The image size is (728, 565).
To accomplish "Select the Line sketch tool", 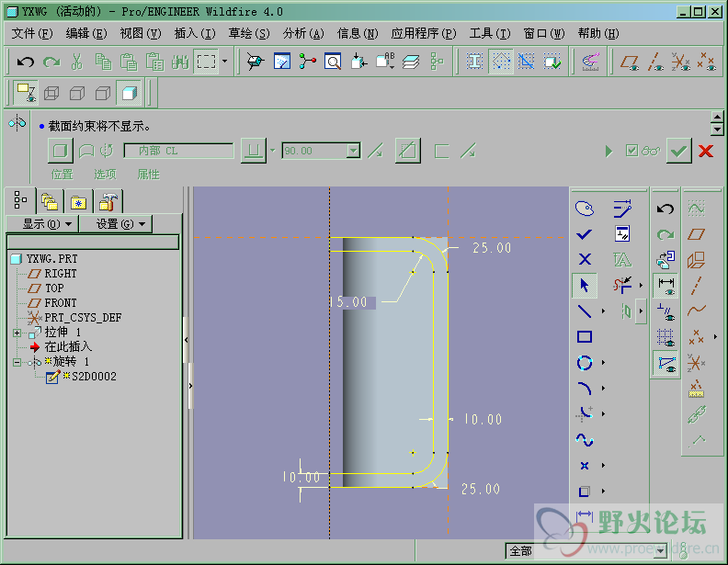I will click(x=585, y=311).
